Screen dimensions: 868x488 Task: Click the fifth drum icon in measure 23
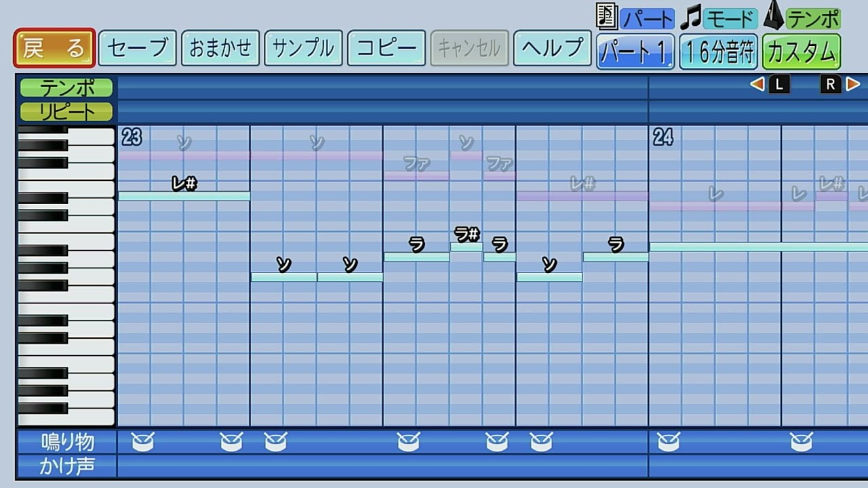pos(497,443)
